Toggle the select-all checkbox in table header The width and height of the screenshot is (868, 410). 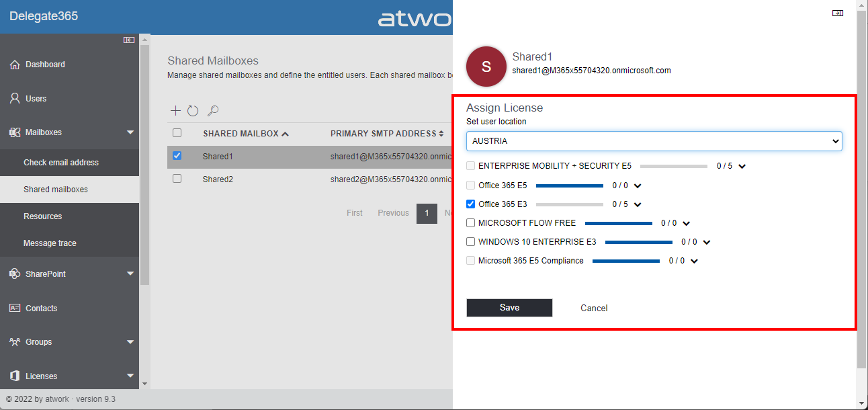(x=177, y=133)
